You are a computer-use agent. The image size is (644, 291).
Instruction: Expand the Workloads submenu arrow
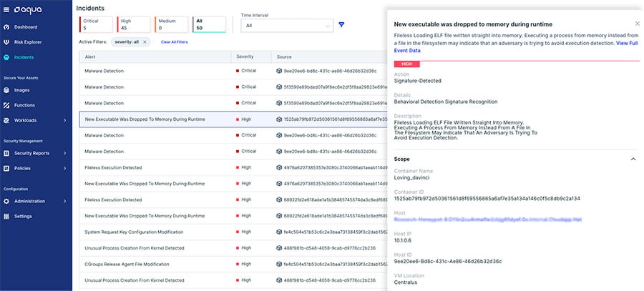[x=64, y=120]
